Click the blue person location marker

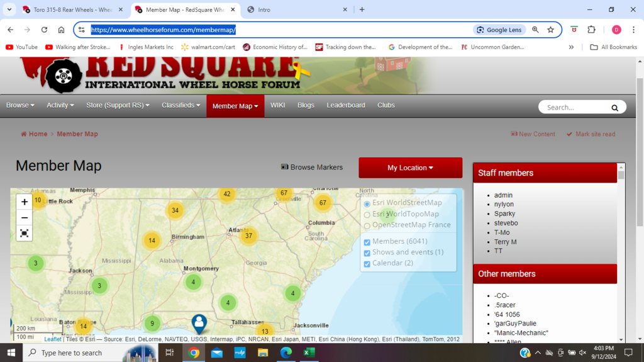199,324
